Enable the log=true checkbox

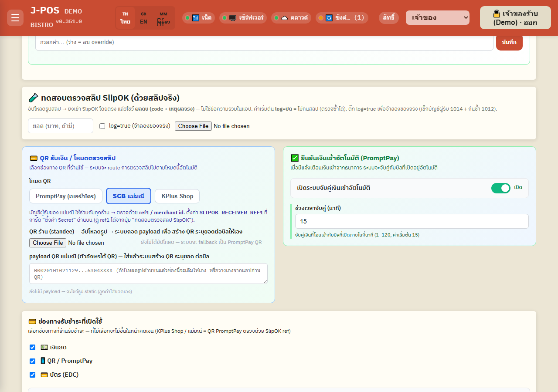102,126
